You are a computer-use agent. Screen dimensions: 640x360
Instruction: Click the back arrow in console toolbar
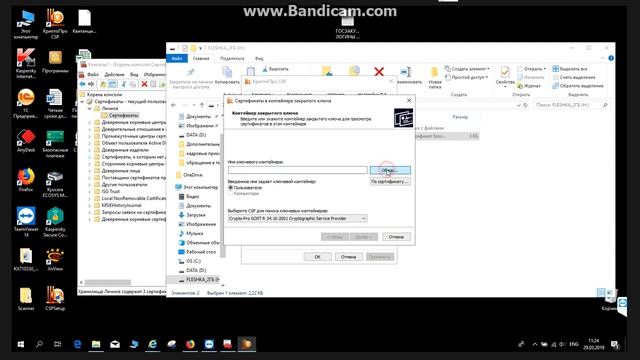pyautogui.click(x=82, y=84)
